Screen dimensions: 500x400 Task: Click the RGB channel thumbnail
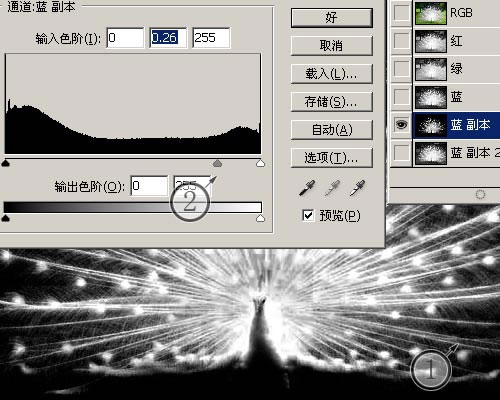tap(431, 13)
